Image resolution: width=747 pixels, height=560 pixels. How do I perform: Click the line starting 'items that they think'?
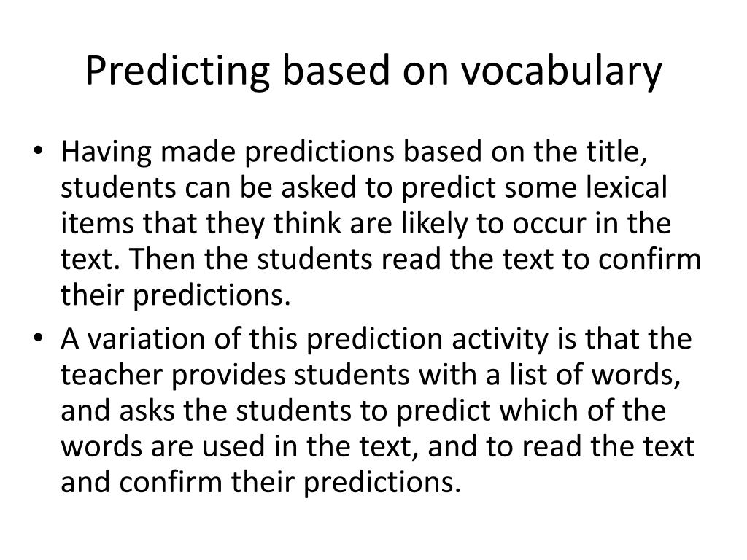click(x=366, y=223)
